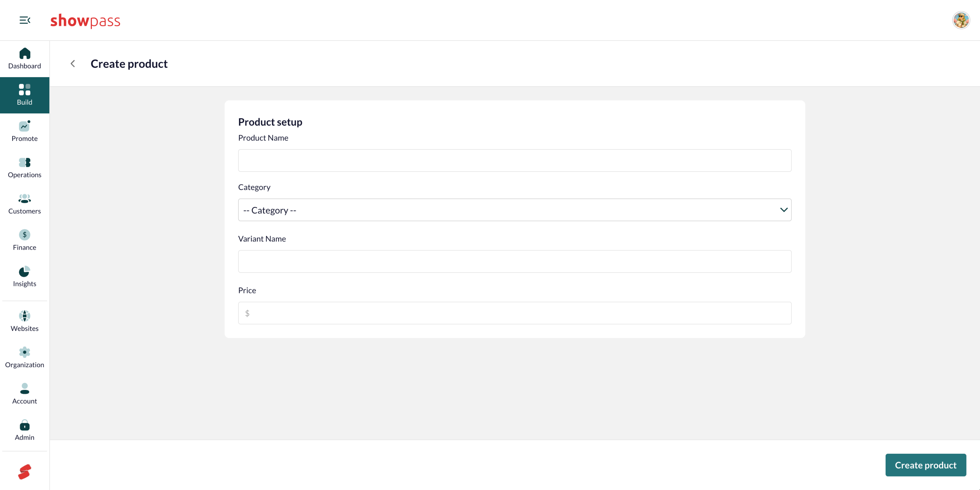The width and height of the screenshot is (980, 490).
Task: Open the Admin section
Action: coord(25,430)
